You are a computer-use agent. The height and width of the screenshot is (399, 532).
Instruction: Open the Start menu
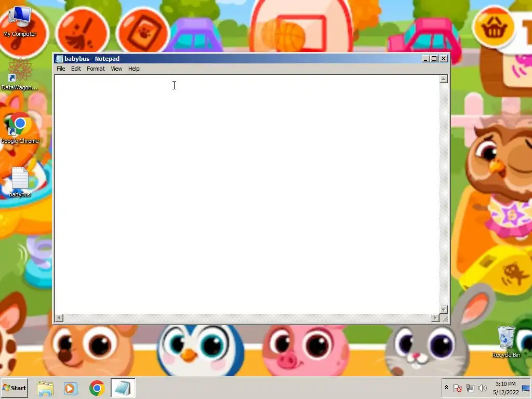click(x=14, y=388)
